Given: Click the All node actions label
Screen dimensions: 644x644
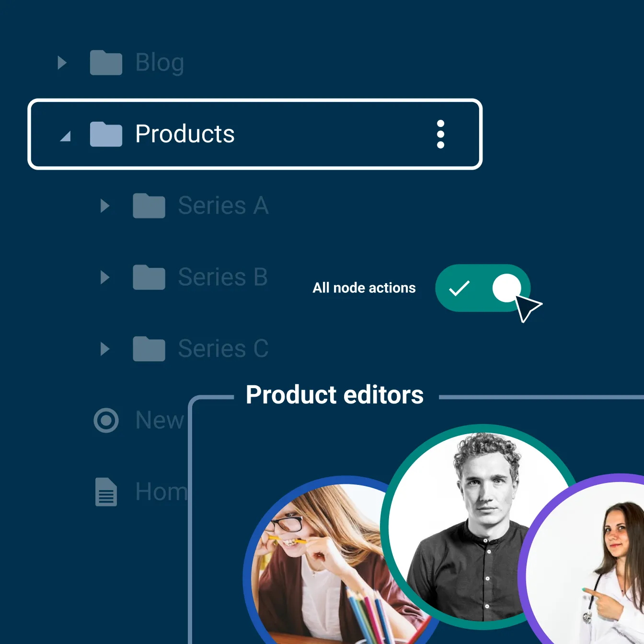Looking at the screenshot, I should [364, 288].
